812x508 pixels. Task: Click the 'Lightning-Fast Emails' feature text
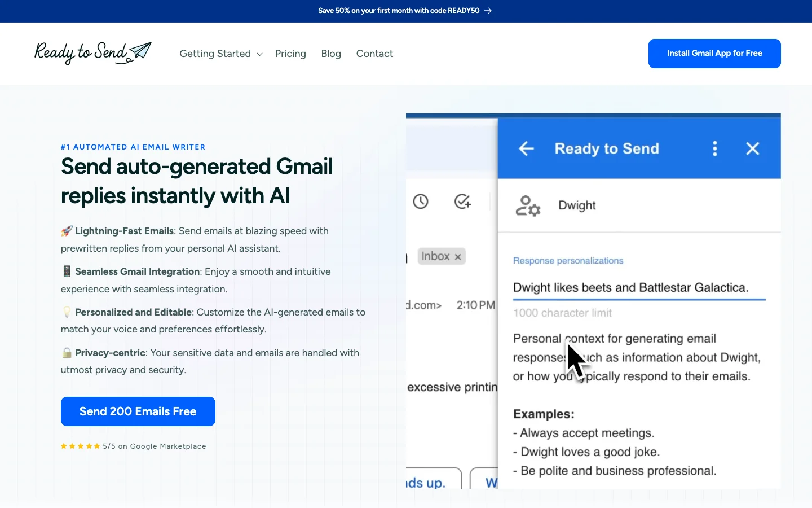124,231
